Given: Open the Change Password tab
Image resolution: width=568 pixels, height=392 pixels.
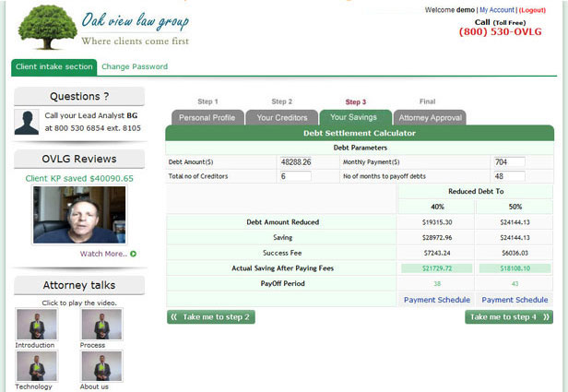Looking at the screenshot, I should coord(135,66).
